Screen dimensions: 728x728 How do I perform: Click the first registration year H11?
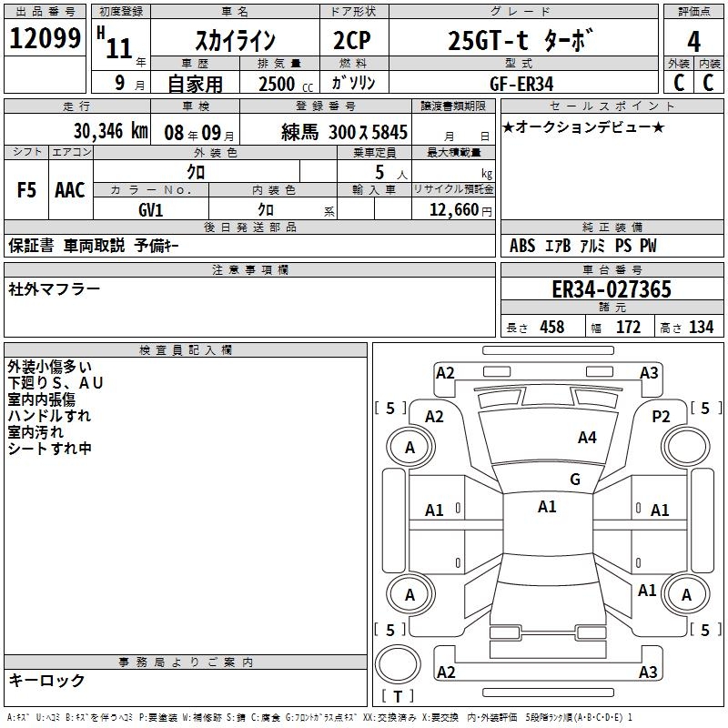(x=116, y=43)
